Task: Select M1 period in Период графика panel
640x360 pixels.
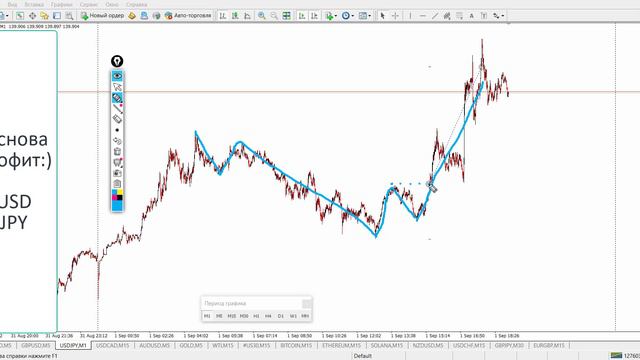Action: point(207,316)
